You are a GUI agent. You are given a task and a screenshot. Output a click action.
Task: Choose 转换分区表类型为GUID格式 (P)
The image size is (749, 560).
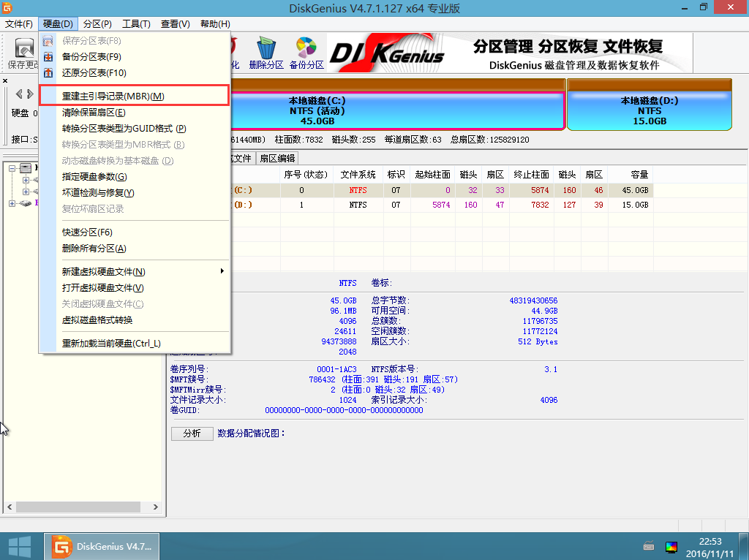[x=135, y=129]
